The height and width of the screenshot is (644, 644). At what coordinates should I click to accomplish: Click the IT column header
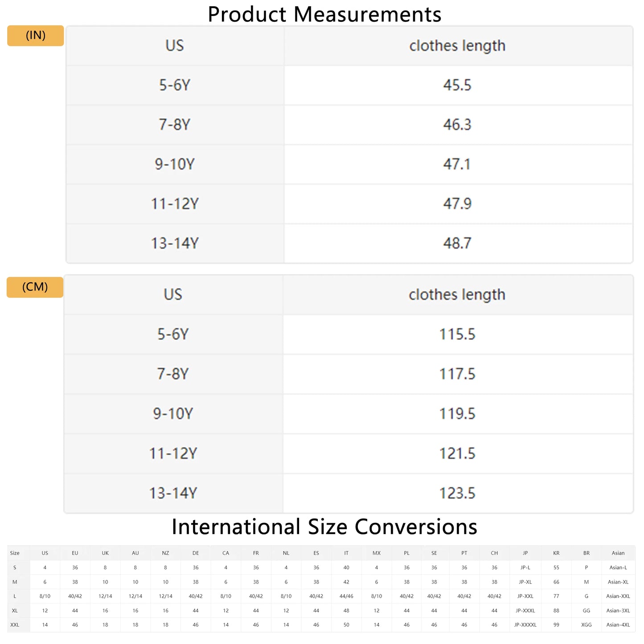point(346,553)
